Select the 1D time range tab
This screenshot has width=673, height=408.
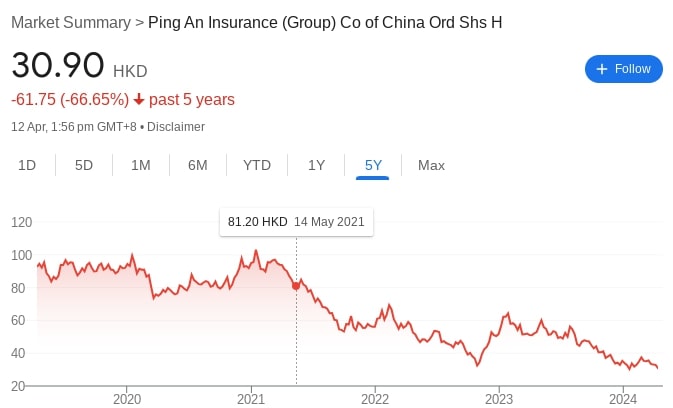[28, 165]
